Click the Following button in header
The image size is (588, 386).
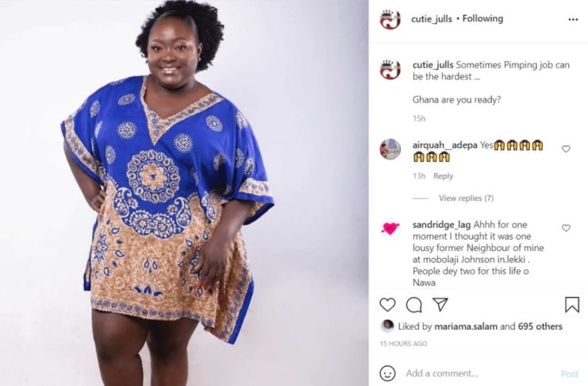pos(482,18)
